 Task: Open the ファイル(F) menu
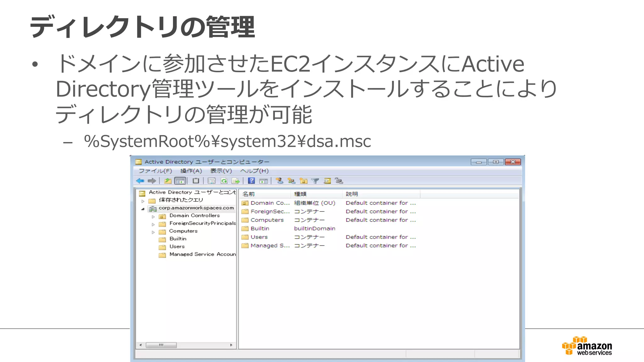coord(155,171)
